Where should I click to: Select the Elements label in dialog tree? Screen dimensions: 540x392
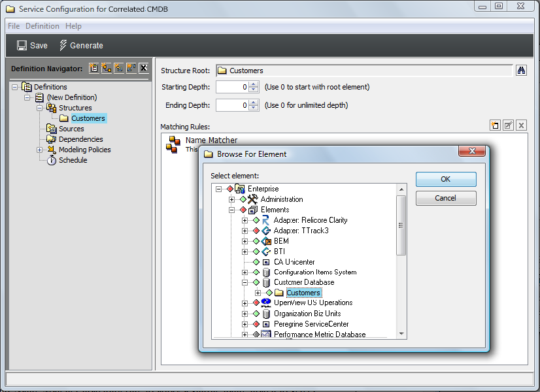[275, 210]
